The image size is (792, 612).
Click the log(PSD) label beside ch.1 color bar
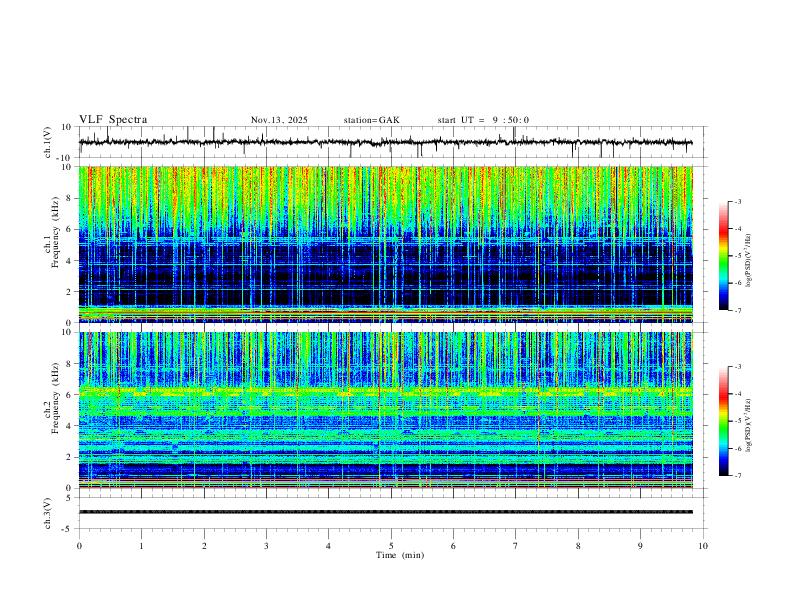(749, 261)
